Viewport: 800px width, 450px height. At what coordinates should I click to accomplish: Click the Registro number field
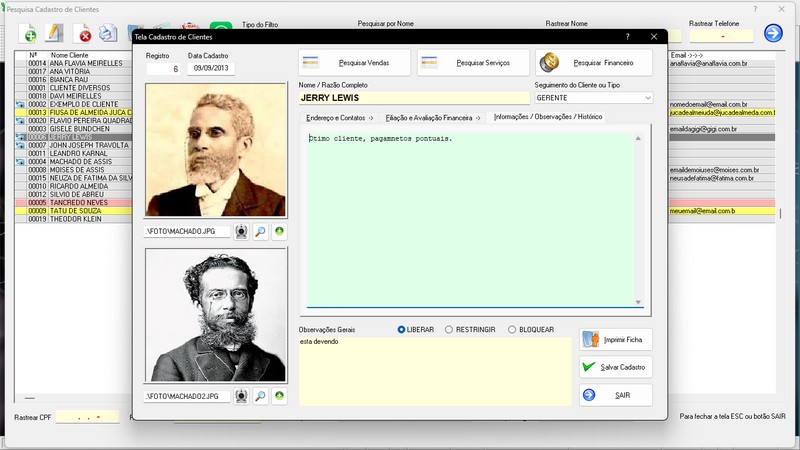[163, 69]
